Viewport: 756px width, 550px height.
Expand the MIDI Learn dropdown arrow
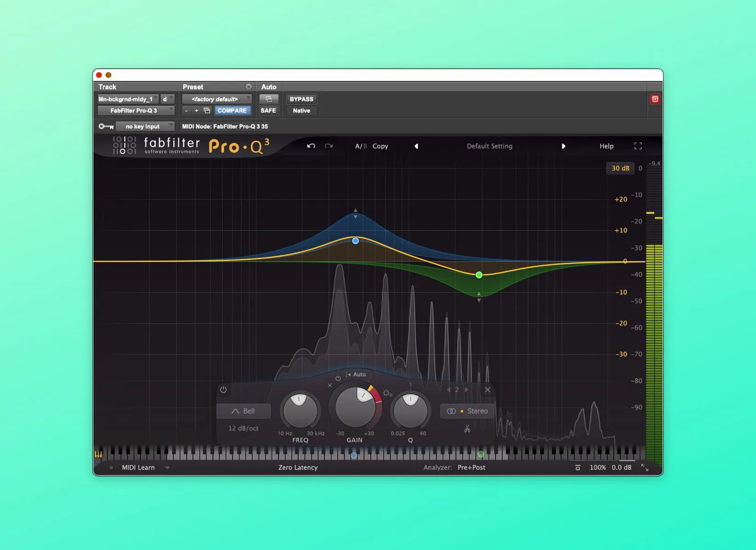pyautogui.click(x=167, y=467)
